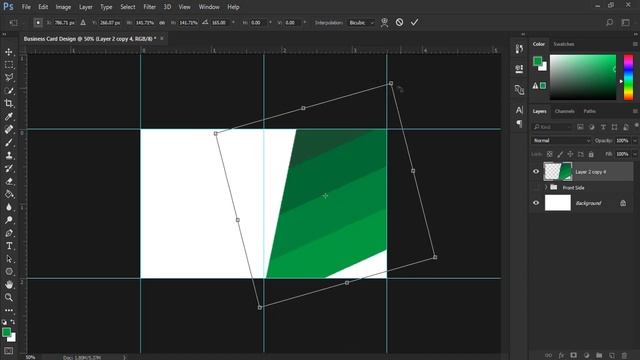Open the Character panel icon

pos(519,110)
